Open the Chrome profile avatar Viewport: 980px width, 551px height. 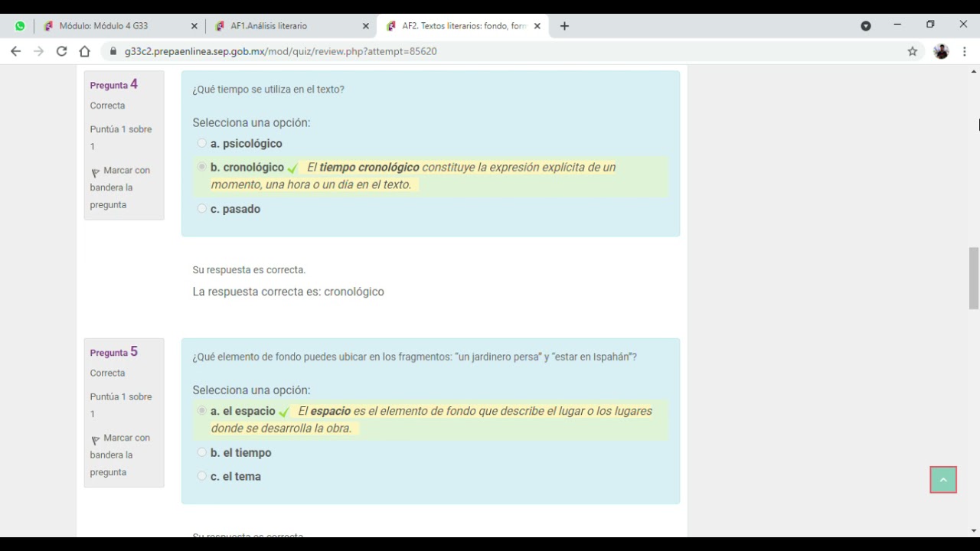[x=942, y=51]
